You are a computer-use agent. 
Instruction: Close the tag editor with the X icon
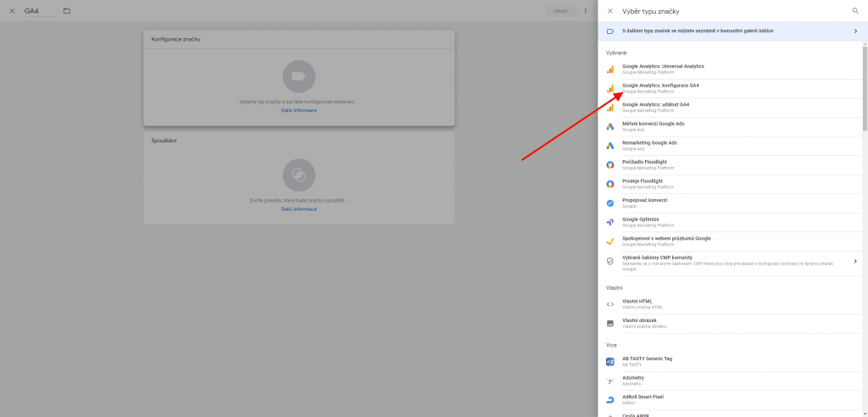pyautogui.click(x=12, y=11)
